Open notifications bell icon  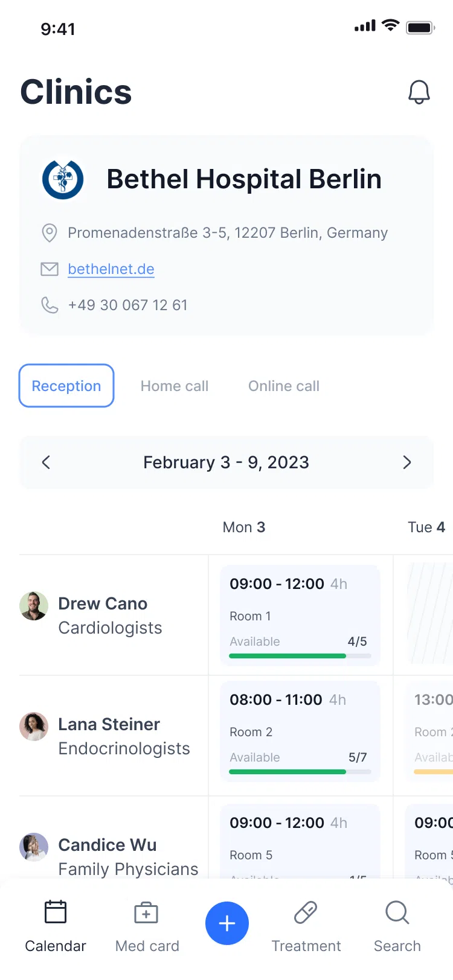(419, 92)
